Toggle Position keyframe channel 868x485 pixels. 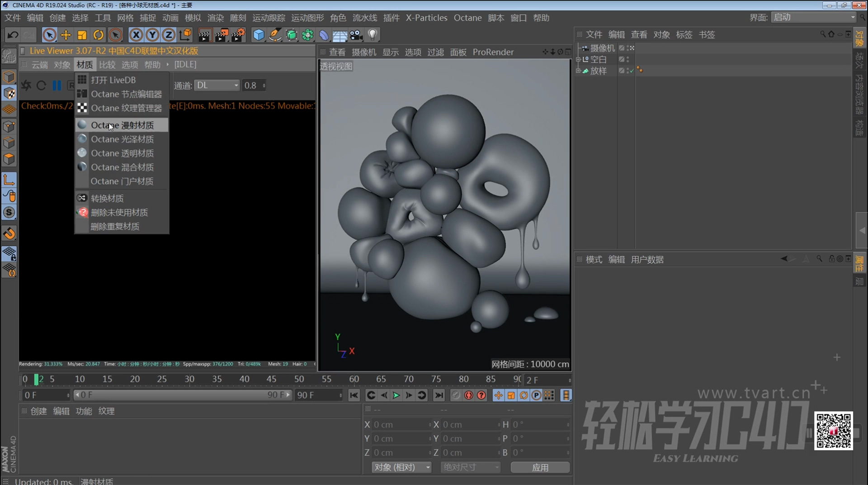pyautogui.click(x=498, y=395)
